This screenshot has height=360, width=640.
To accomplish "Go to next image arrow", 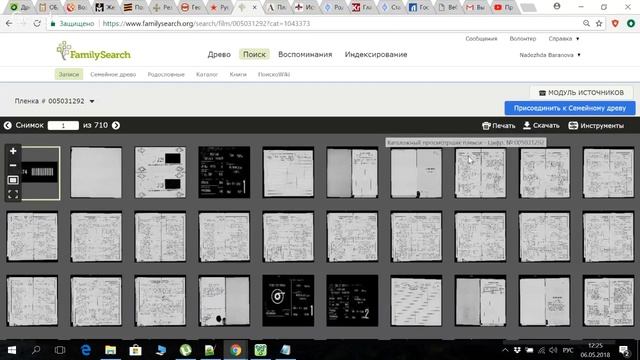I will pos(116,125).
